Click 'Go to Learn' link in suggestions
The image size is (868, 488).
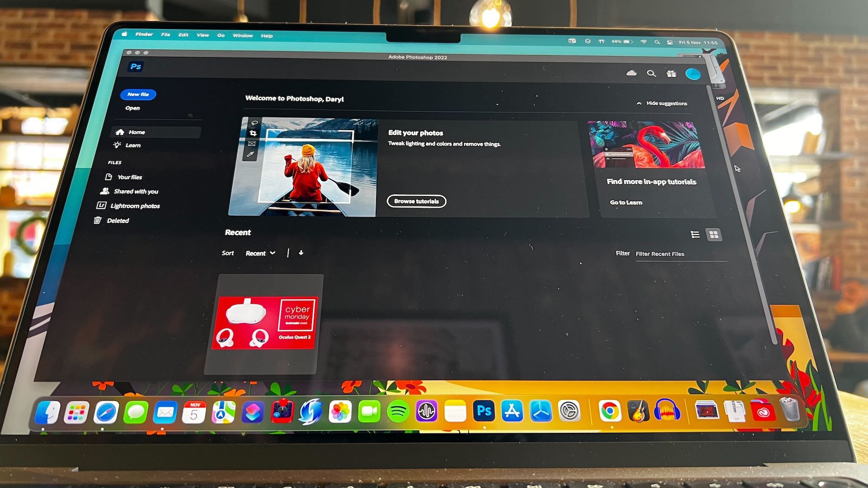pyautogui.click(x=627, y=202)
